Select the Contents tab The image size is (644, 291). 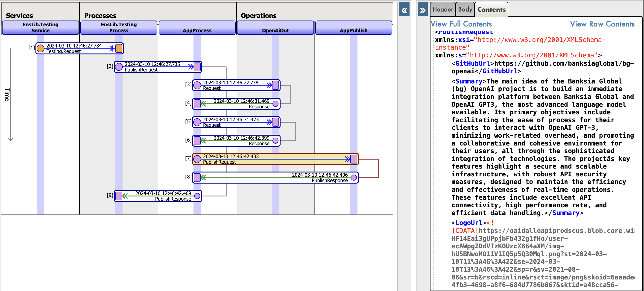pyautogui.click(x=491, y=9)
